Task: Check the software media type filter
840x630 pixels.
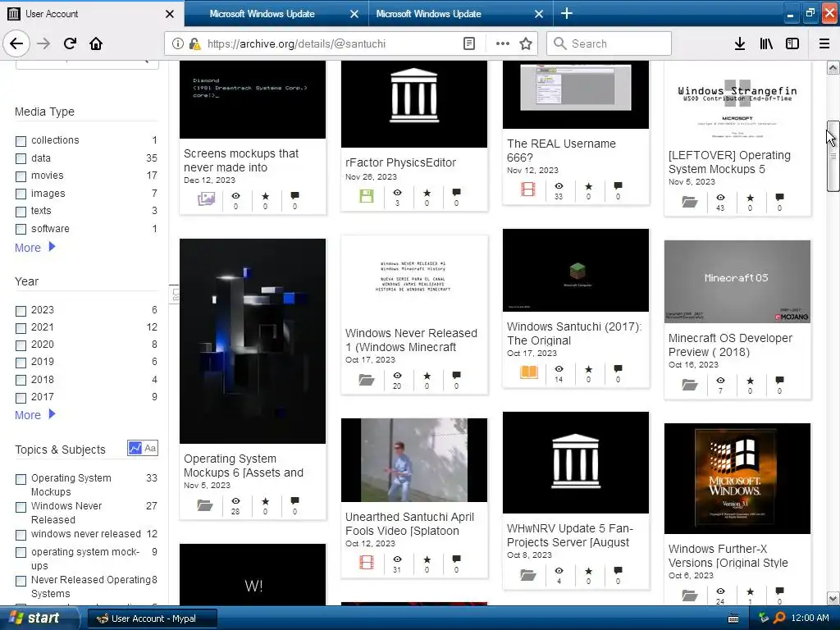Action: pyautogui.click(x=21, y=230)
